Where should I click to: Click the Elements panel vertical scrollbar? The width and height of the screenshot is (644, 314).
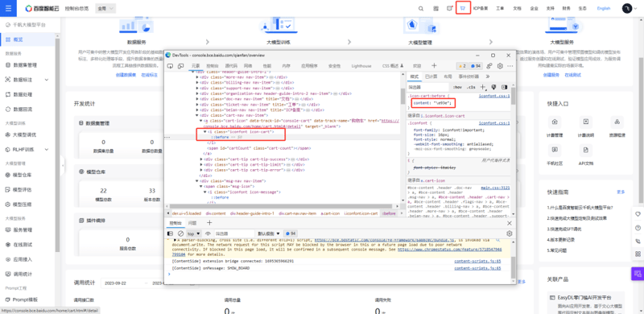click(x=402, y=96)
